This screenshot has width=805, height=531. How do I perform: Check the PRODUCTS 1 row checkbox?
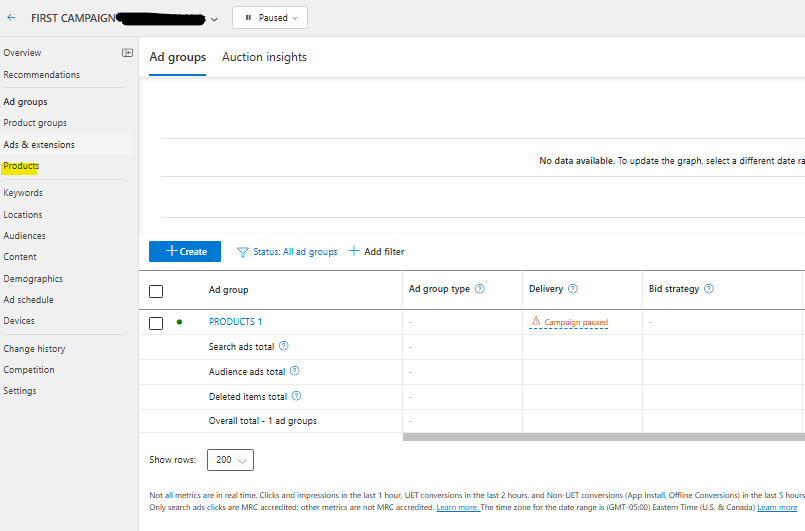[156, 323]
